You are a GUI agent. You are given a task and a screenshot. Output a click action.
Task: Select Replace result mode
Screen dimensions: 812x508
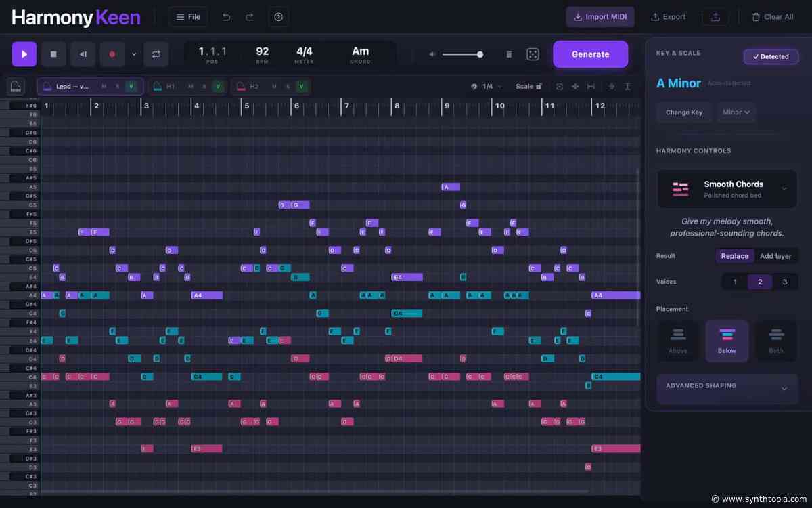point(735,256)
